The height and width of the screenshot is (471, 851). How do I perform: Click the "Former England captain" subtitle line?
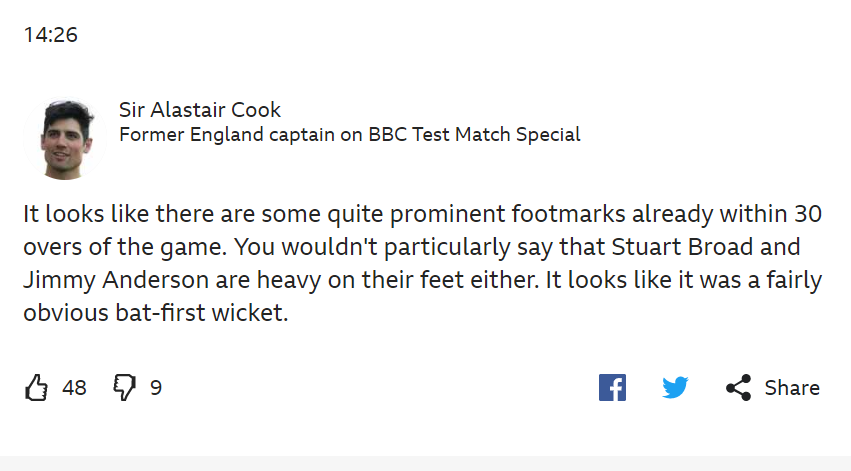pos(212,134)
